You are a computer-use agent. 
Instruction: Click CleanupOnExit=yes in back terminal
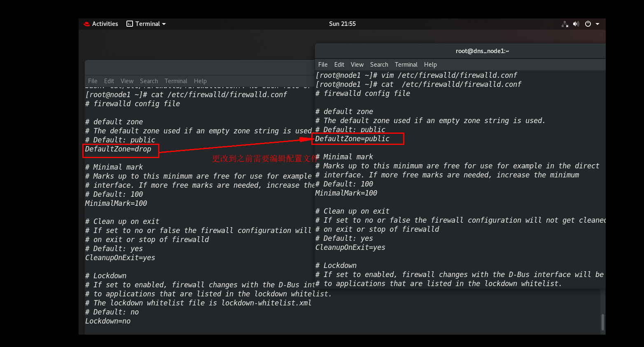(x=120, y=258)
